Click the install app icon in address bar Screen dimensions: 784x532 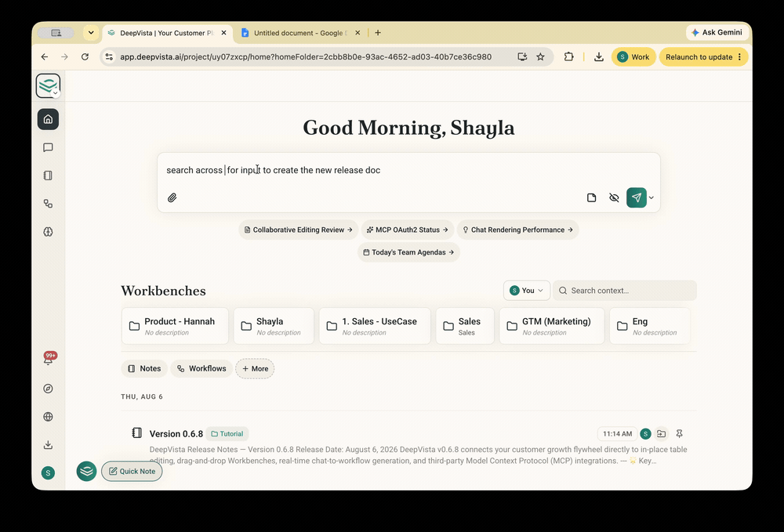(x=522, y=57)
